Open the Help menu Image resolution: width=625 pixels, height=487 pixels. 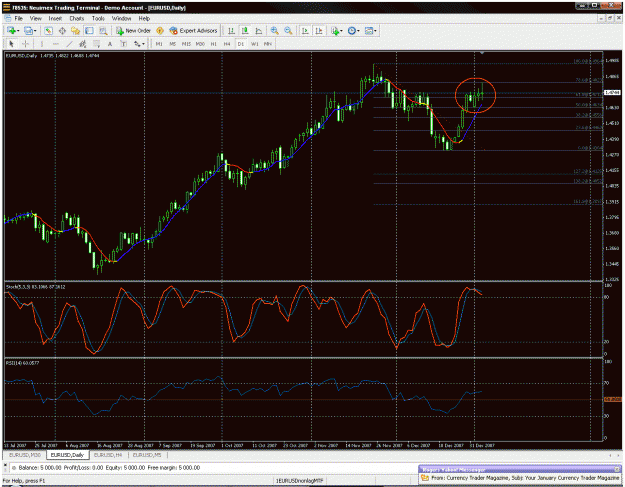(x=144, y=18)
